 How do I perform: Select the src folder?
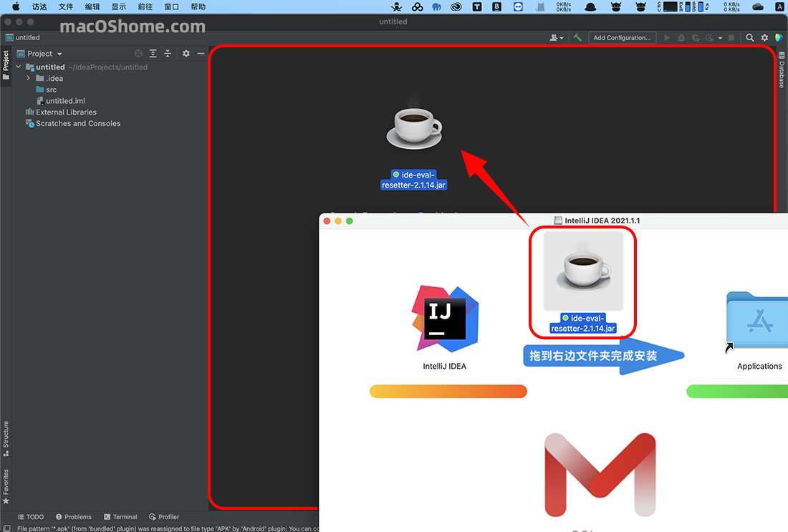pyautogui.click(x=47, y=90)
